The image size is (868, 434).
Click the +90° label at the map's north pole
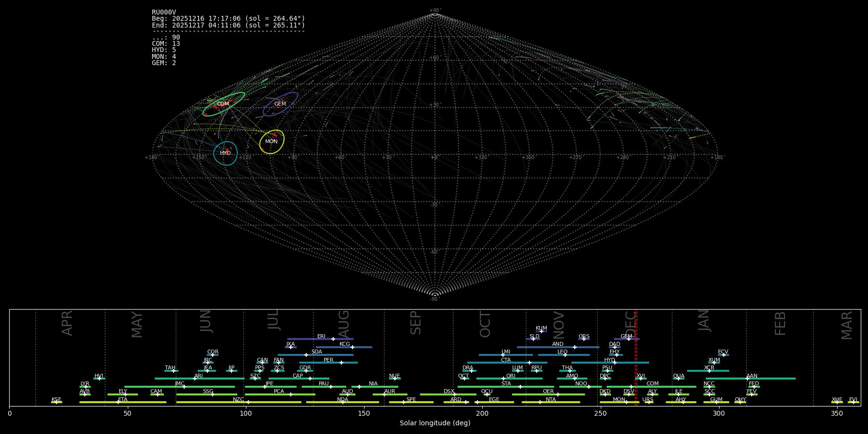(435, 11)
